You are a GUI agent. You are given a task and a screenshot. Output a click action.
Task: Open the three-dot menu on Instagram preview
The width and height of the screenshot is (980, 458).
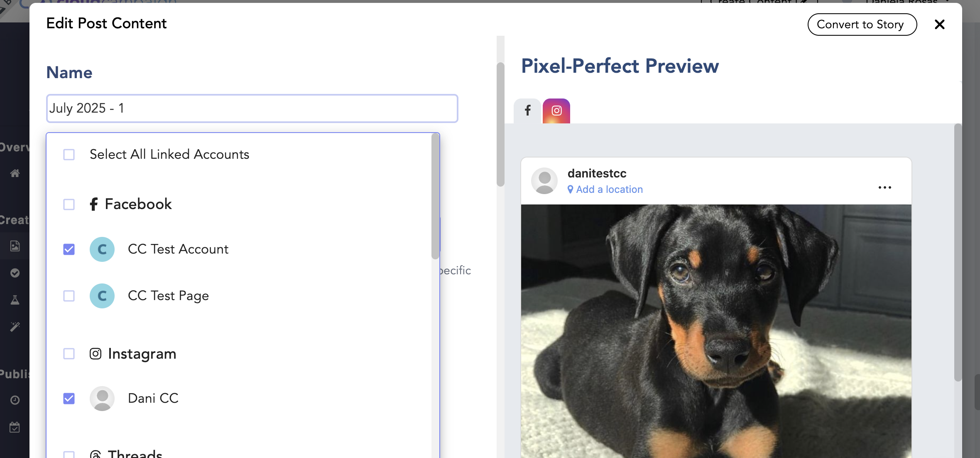884,187
